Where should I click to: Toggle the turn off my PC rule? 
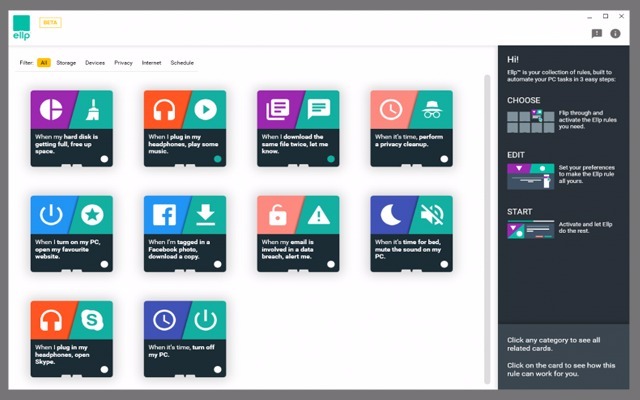point(217,369)
